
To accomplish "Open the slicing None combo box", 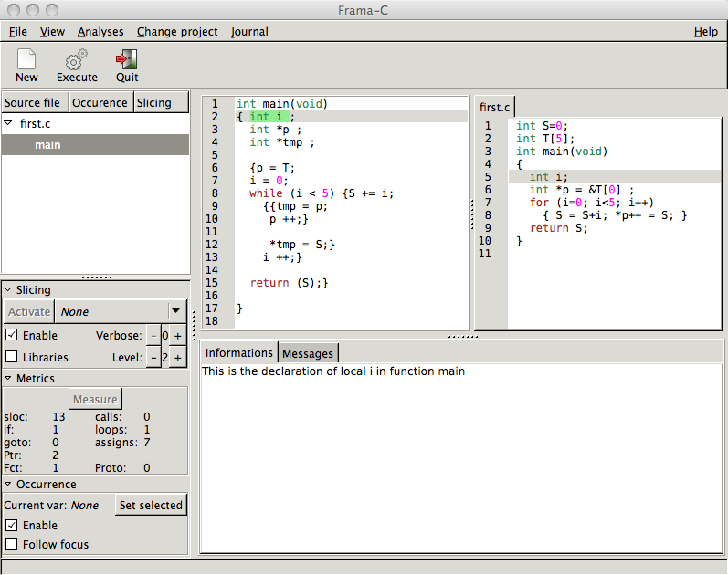I will tap(121, 311).
